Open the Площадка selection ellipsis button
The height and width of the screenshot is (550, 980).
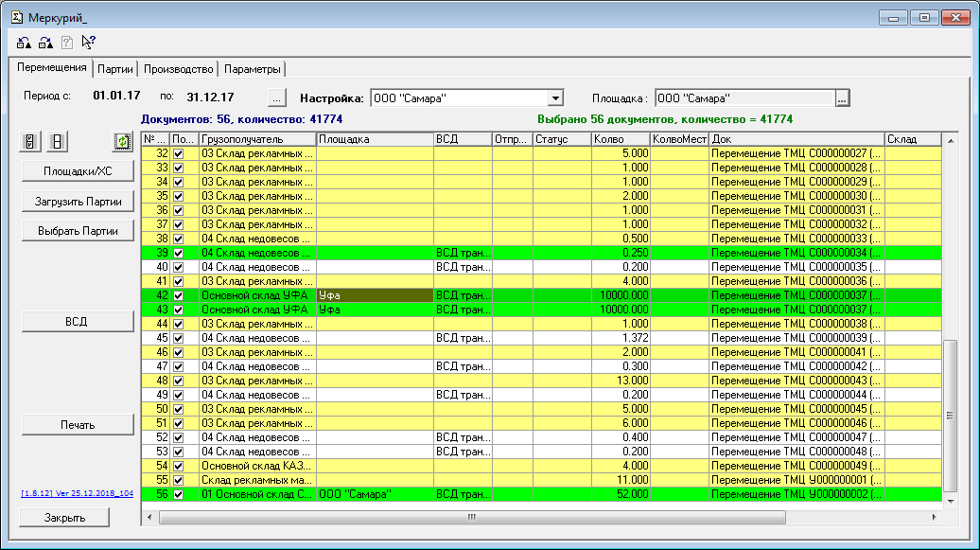[x=843, y=98]
